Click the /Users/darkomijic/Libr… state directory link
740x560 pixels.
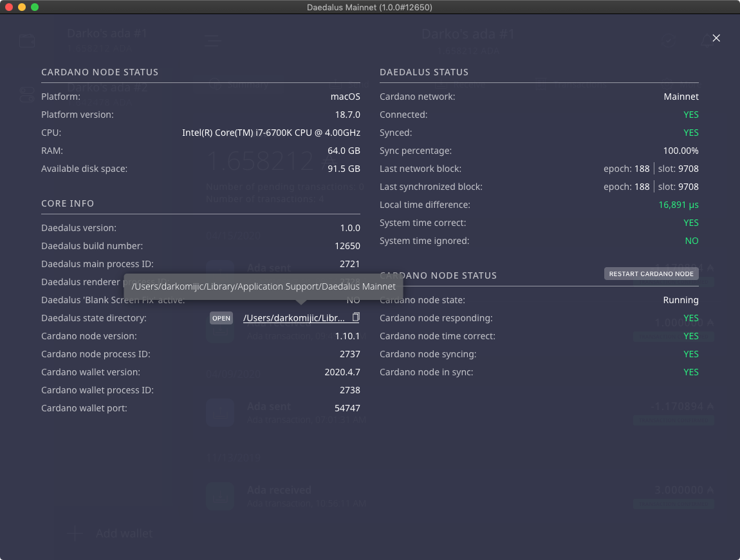point(294,318)
